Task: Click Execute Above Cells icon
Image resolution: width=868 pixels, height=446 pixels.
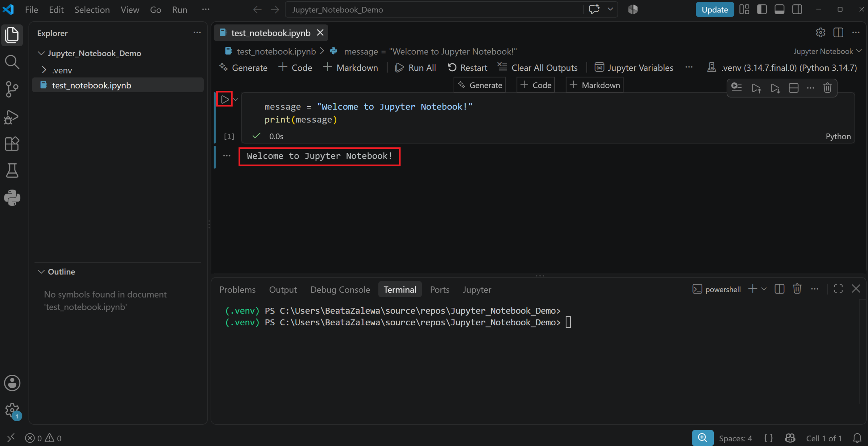Action: pos(756,88)
